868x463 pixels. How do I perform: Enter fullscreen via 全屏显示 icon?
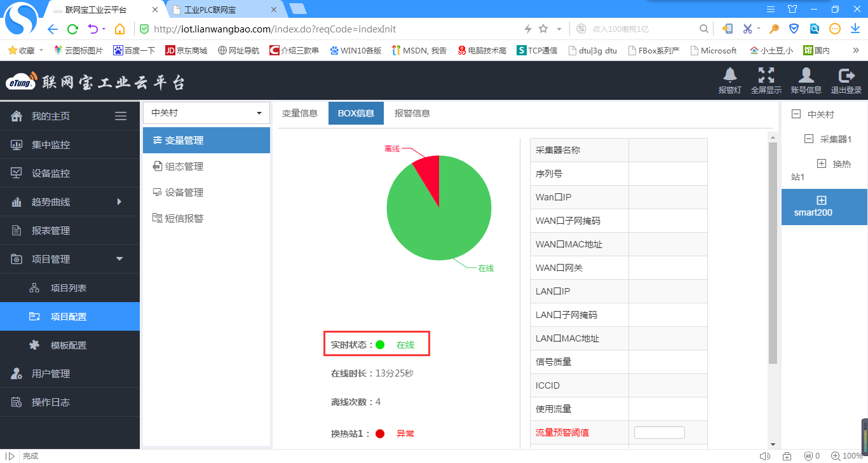click(766, 74)
